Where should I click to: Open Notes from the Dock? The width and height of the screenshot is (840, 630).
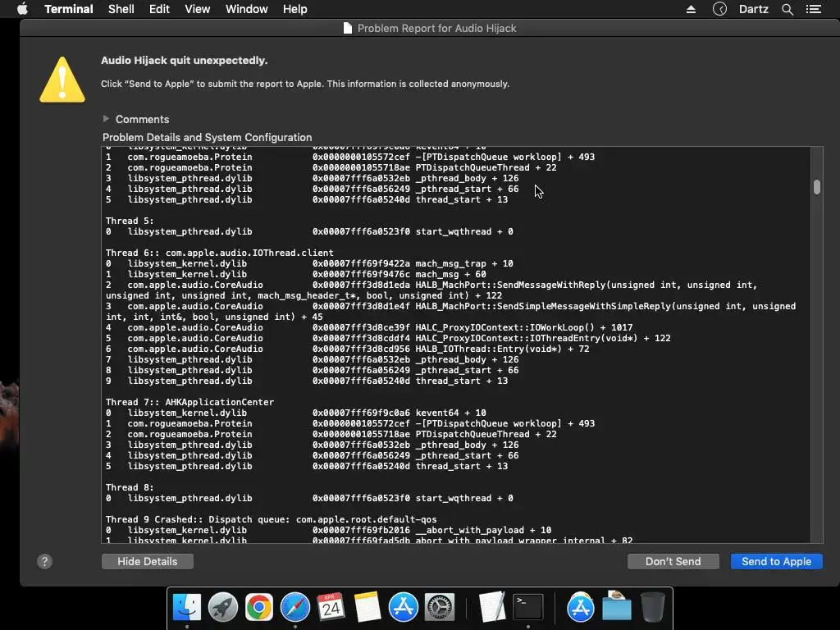click(367, 608)
